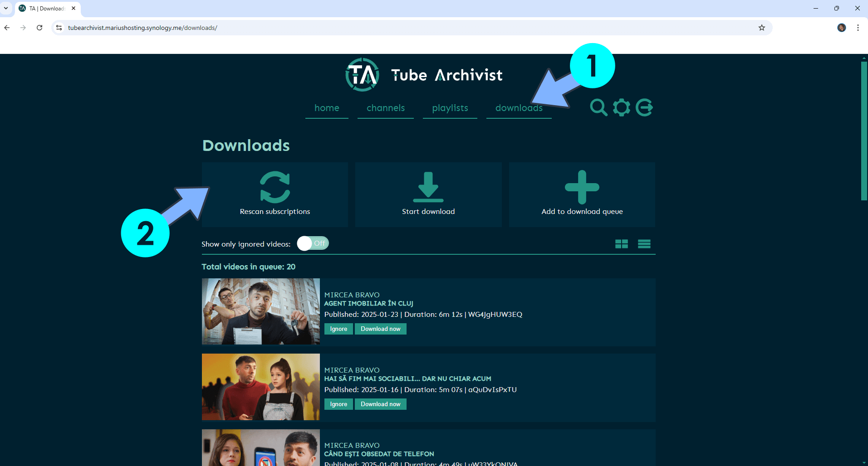This screenshot has height=466, width=868.
Task: Open the playlists page
Action: coord(450,108)
